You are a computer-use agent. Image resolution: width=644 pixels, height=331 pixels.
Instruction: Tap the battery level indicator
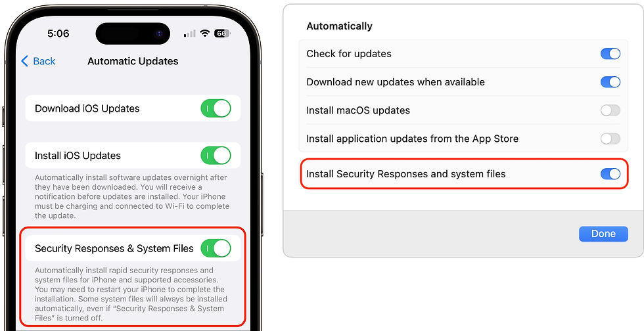point(222,33)
